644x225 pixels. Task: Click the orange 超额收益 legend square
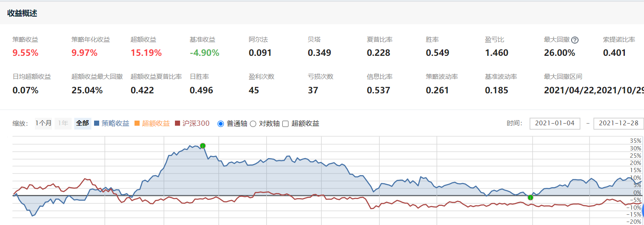[x=137, y=124]
